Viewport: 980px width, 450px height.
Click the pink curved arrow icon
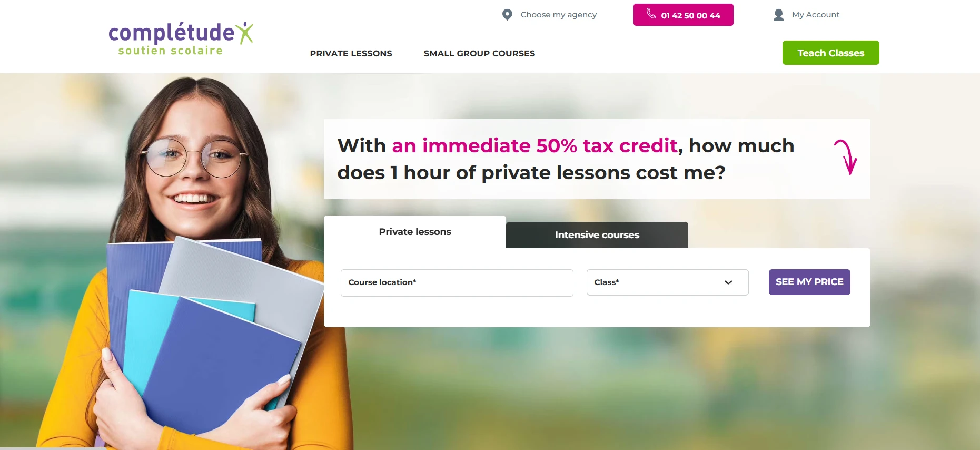846,156
